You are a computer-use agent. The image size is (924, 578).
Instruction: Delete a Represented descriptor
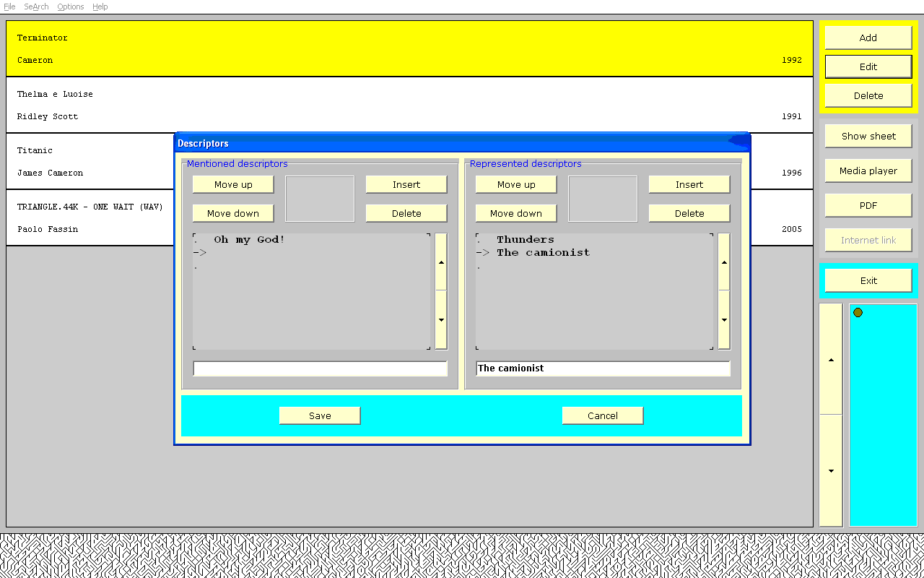coord(689,213)
